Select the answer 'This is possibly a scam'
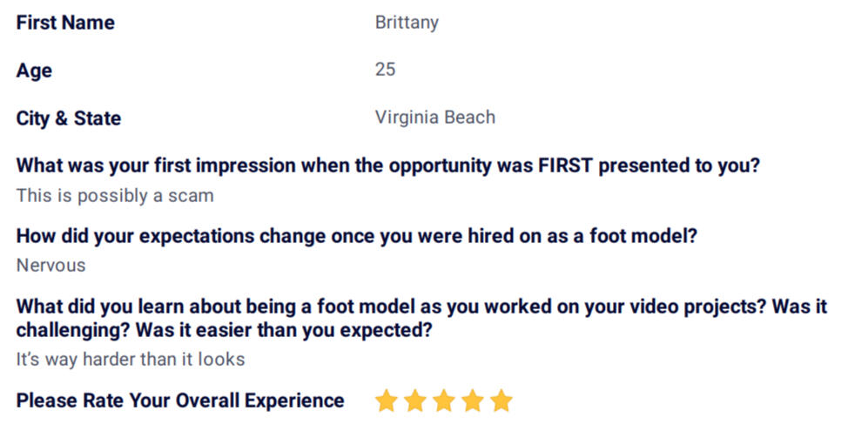This screenshot has height=445, width=868. (x=115, y=196)
